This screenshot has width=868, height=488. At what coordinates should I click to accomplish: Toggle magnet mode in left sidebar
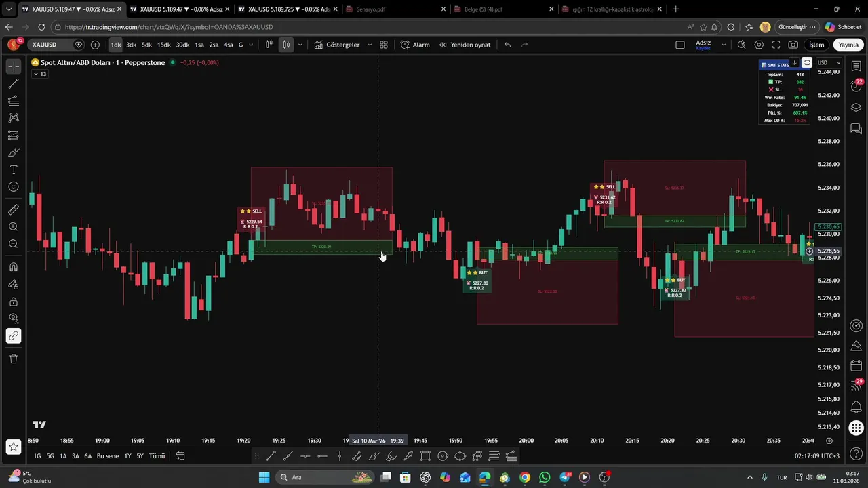(x=14, y=267)
